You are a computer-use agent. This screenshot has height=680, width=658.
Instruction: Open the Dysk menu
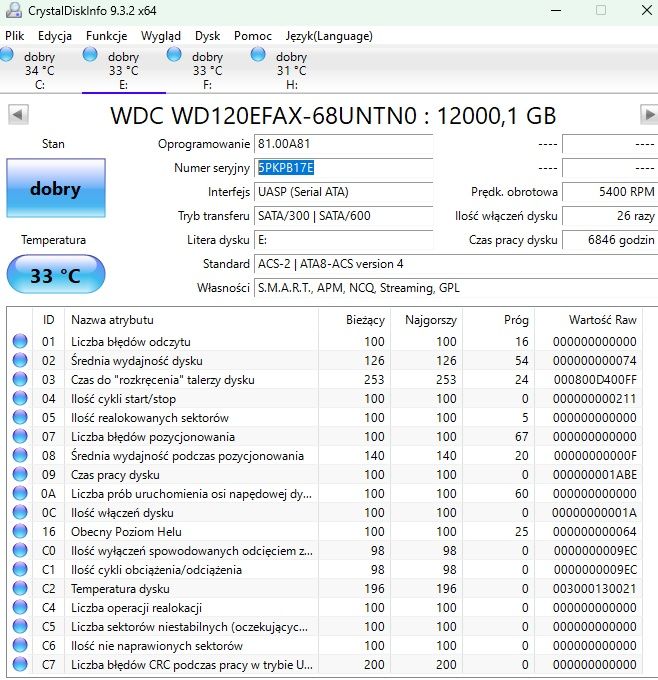(x=207, y=36)
